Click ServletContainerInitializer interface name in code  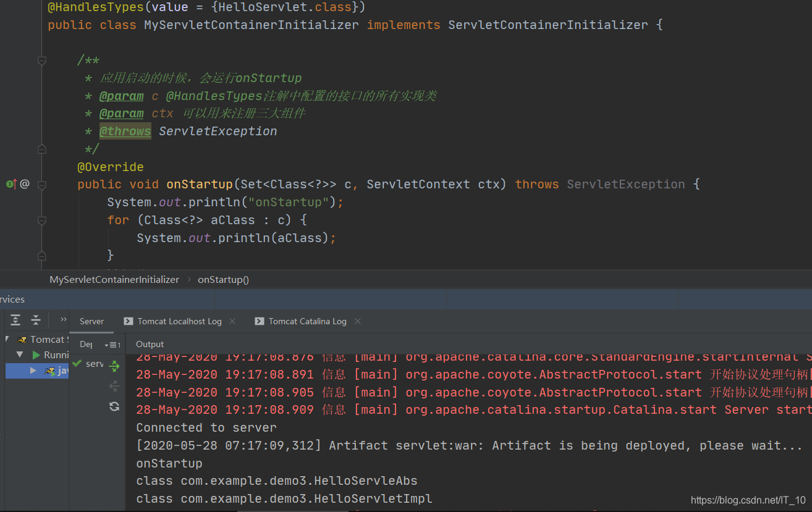coord(548,25)
